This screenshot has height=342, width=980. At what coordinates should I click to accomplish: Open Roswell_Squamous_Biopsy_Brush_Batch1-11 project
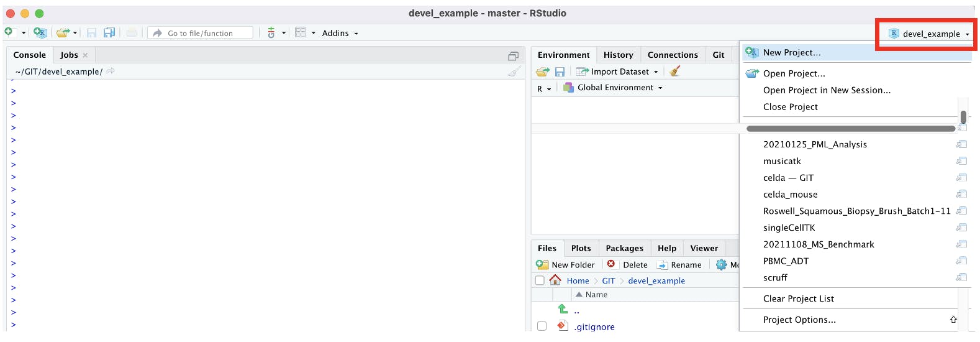(x=856, y=211)
